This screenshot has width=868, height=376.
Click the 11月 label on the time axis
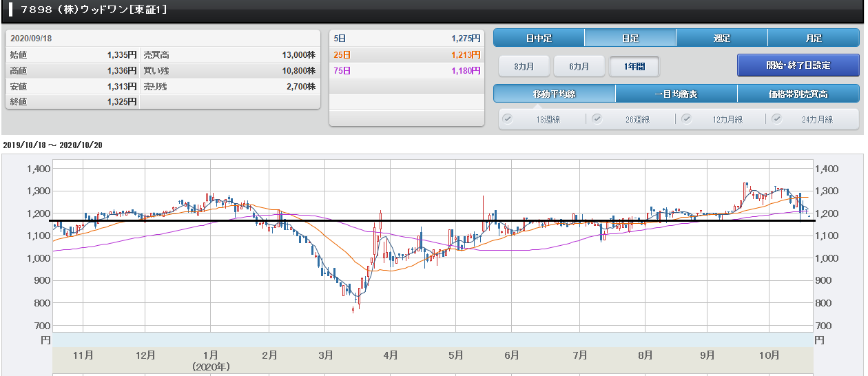pos(83,355)
